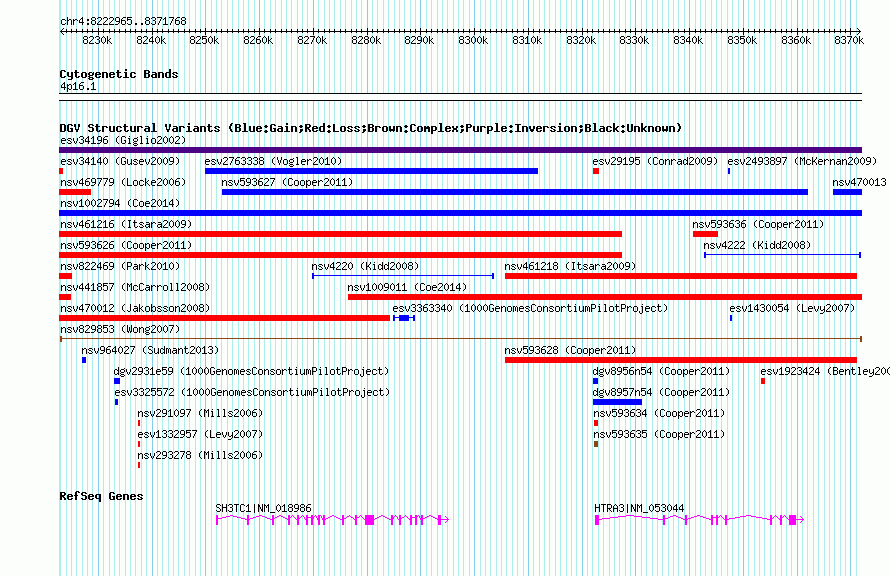Click the 8260k ruler label

click(x=258, y=40)
